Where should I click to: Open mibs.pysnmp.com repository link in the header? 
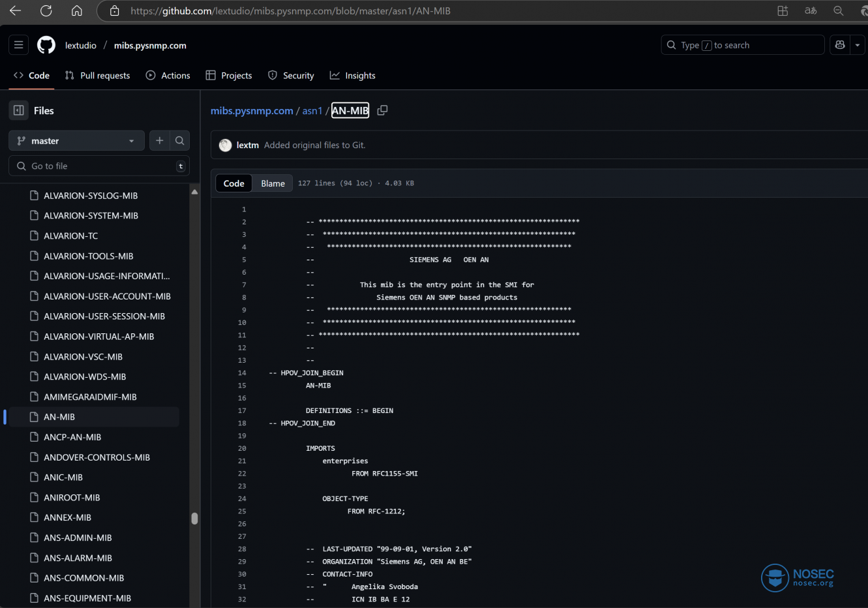coord(150,45)
